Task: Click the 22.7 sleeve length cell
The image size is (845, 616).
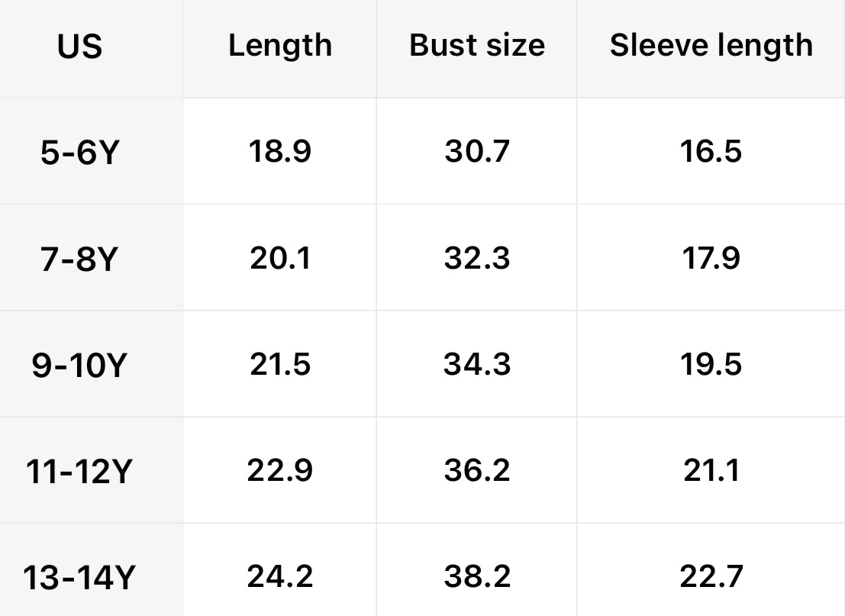Action: [x=711, y=576]
